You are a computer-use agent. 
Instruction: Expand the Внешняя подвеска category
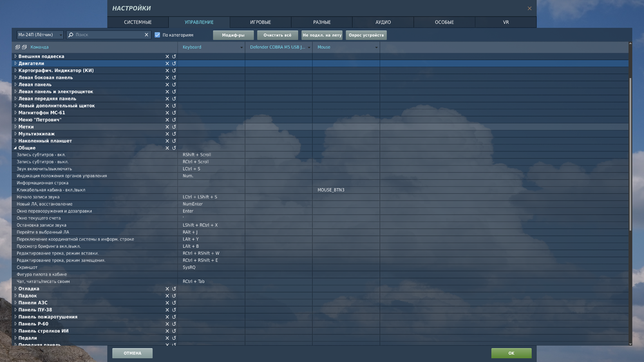click(x=15, y=56)
